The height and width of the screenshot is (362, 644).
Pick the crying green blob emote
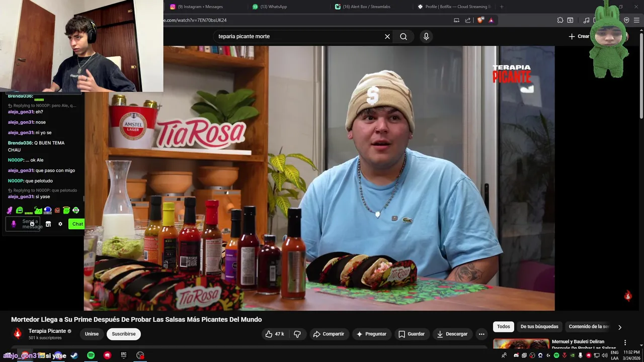(19, 210)
